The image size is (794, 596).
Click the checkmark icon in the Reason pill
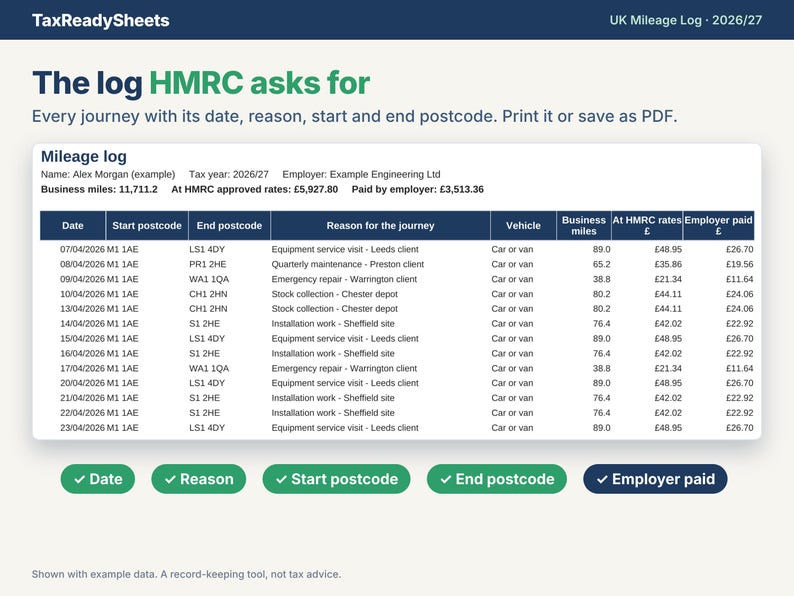pyautogui.click(x=170, y=479)
